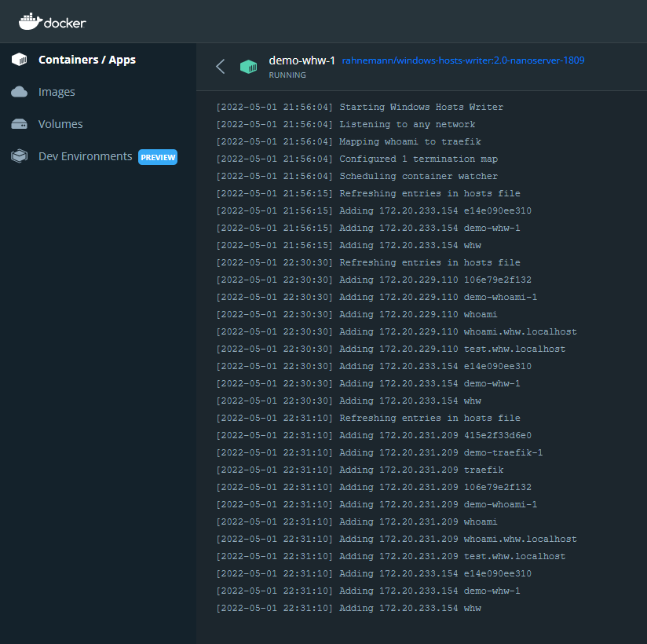Click the 21:56:15 'Refreshing entries in hosts file' line
647x644 pixels.
368,194
